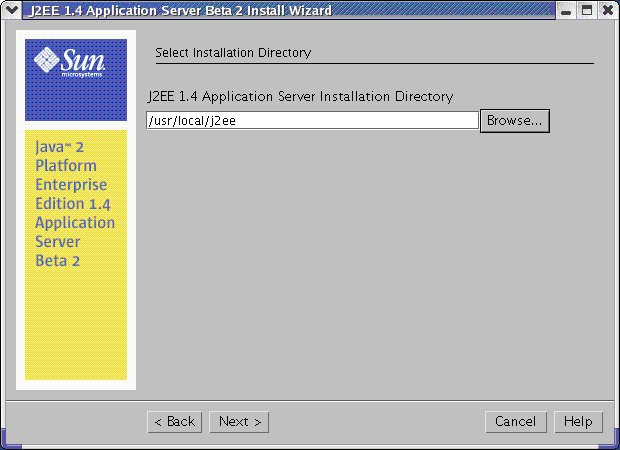Cancel the installation wizard

coord(515,421)
